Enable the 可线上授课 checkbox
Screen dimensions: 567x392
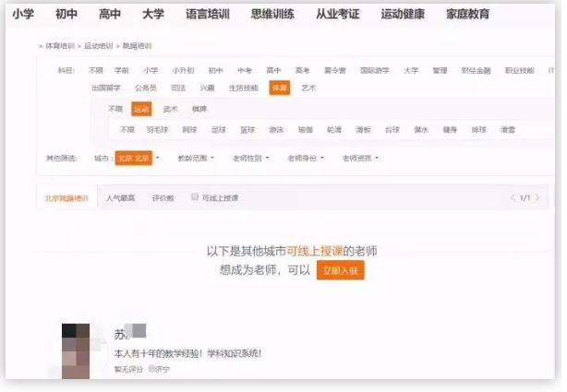tap(195, 197)
